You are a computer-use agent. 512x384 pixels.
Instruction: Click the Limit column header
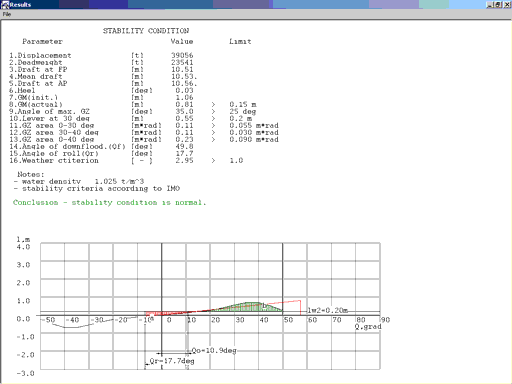240,41
